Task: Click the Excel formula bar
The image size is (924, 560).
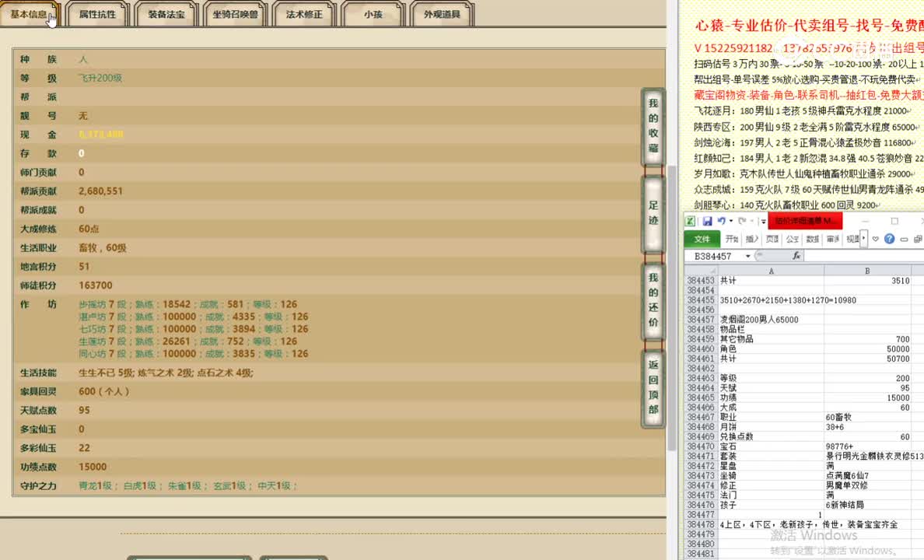Action: [864, 256]
